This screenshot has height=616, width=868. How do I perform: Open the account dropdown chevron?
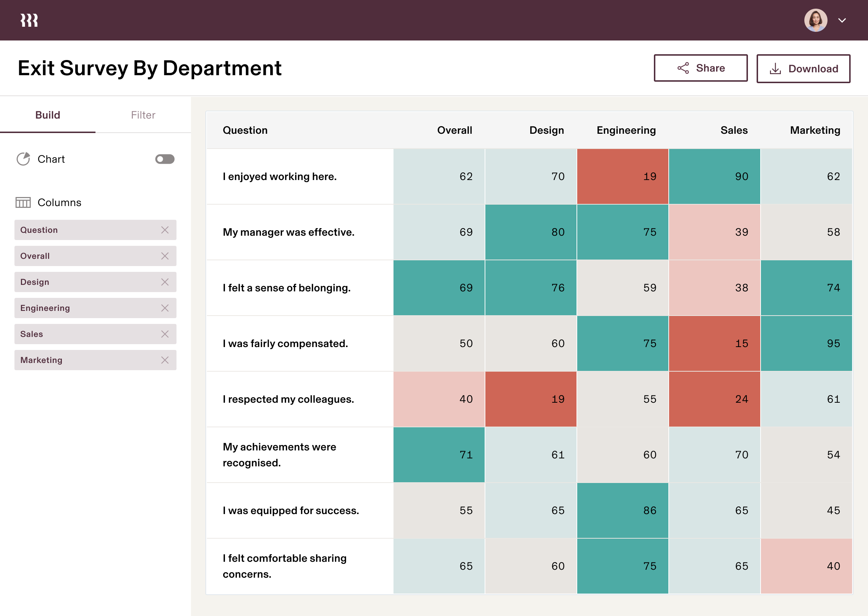(x=842, y=21)
